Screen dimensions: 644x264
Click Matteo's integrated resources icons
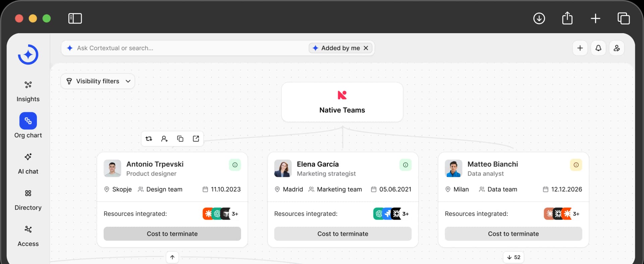click(562, 214)
